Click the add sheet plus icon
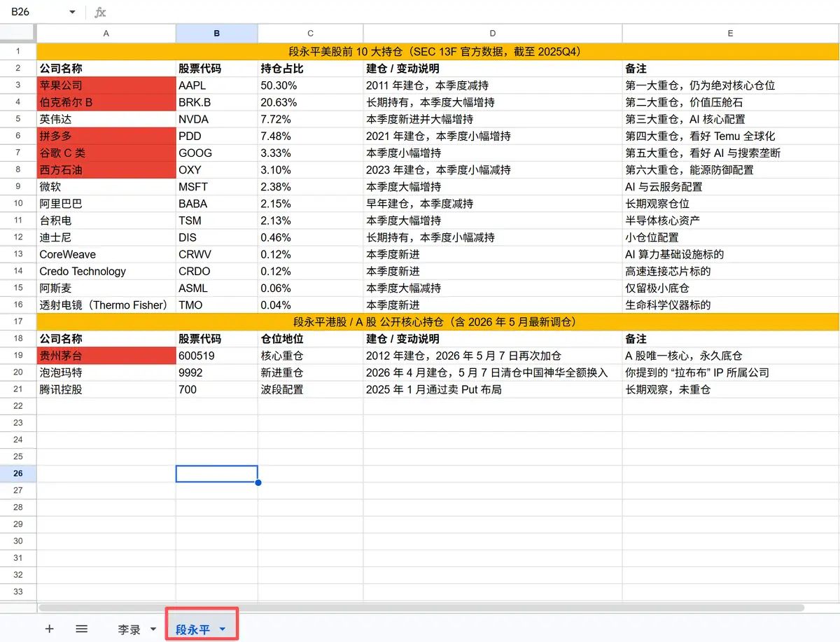This screenshot has width=840, height=642. click(x=49, y=629)
